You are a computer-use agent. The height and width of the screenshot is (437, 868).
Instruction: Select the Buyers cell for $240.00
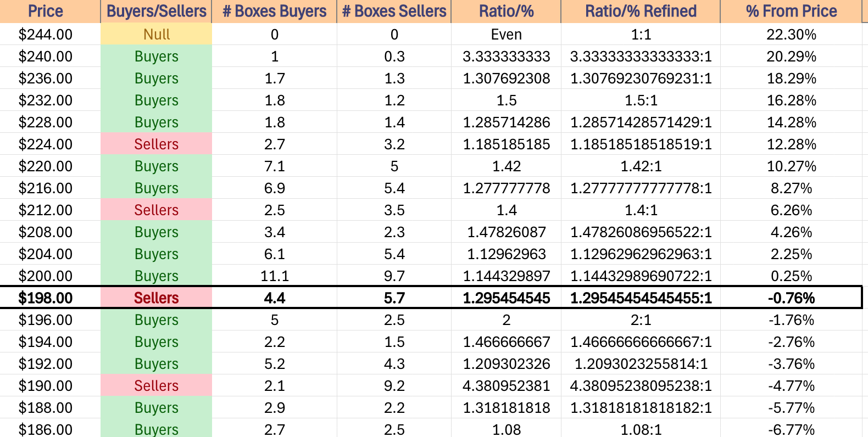(x=156, y=56)
